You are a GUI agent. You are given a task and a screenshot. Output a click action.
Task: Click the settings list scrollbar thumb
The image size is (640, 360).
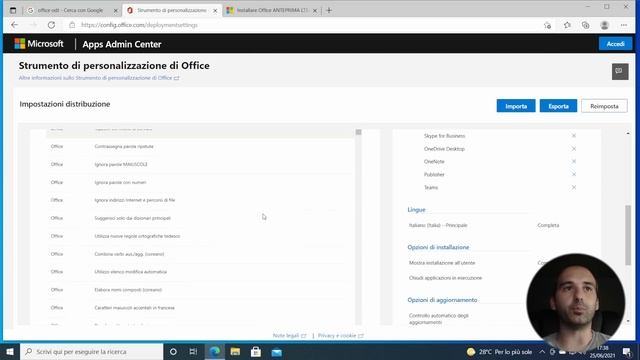358,132
